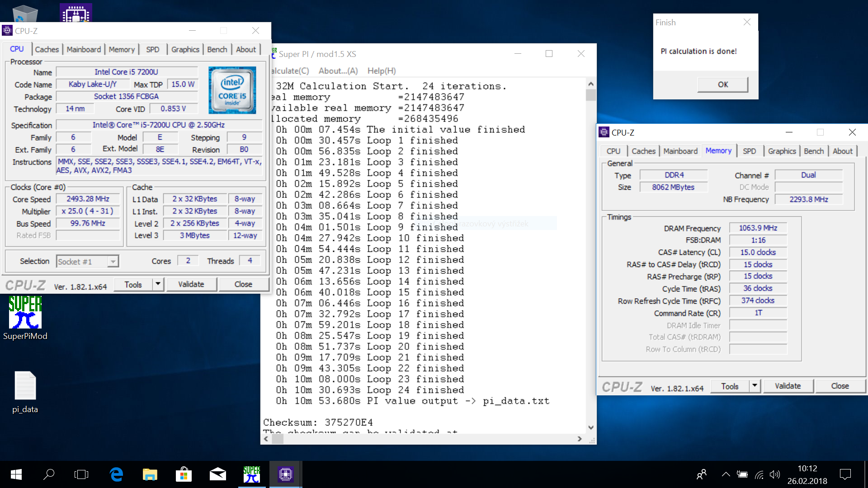Click Tools button in left CPU-Z

click(133, 284)
